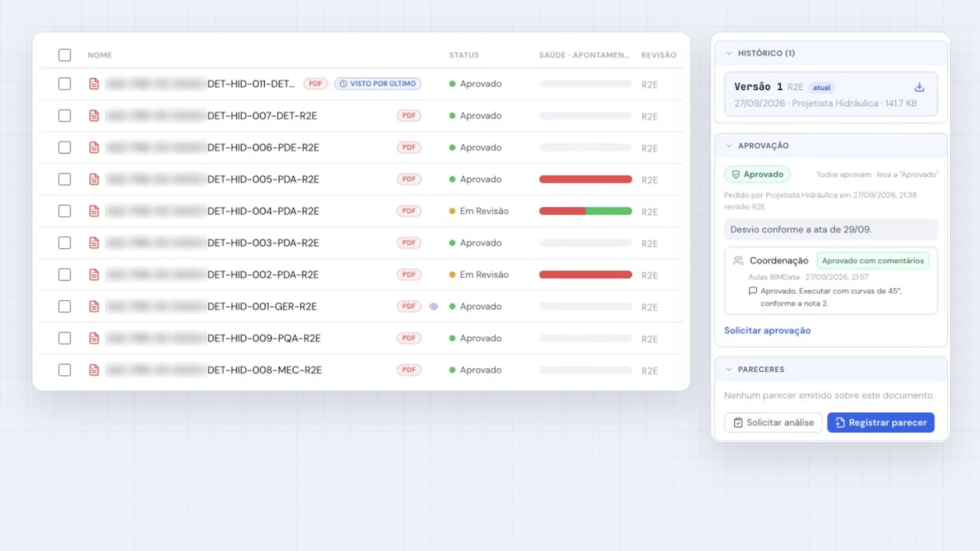This screenshot has height=551, width=980.
Task: Collapse the PARECERES section
Action: pos(729,369)
